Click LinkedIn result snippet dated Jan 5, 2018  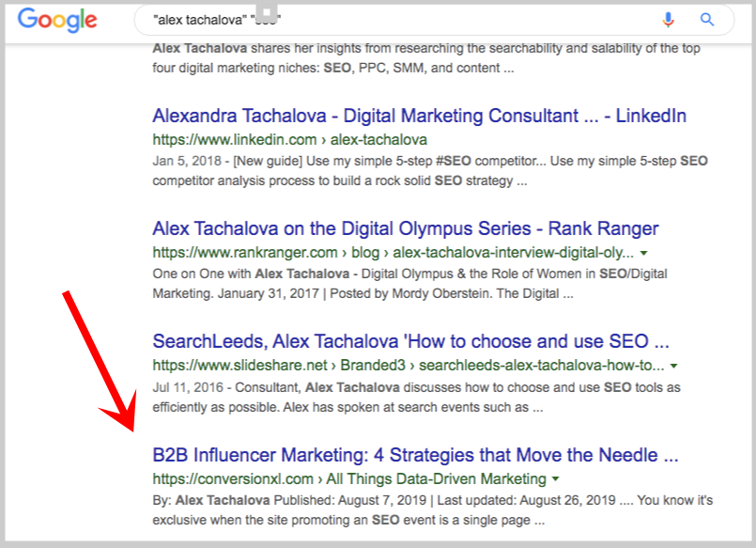[x=430, y=171]
